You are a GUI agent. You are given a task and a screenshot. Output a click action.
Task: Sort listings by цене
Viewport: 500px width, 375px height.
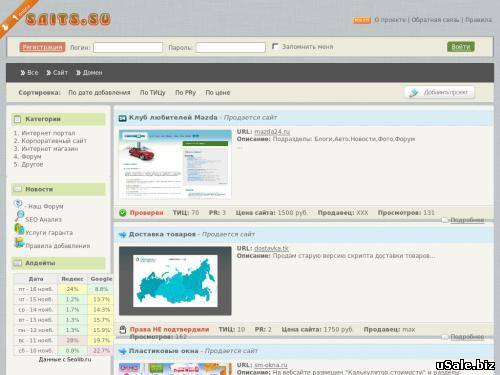point(218,93)
